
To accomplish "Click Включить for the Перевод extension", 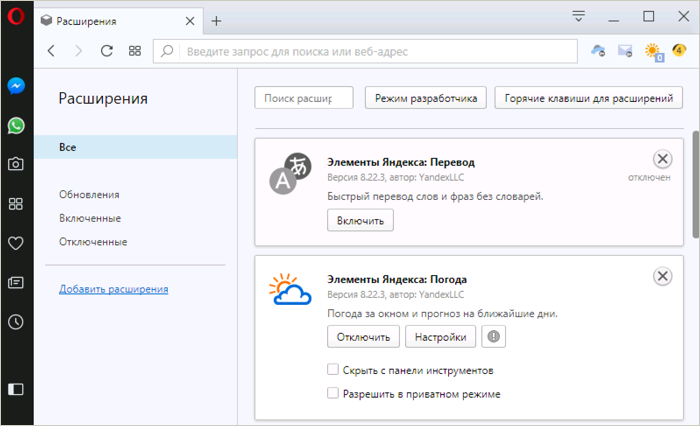I will (x=360, y=220).
